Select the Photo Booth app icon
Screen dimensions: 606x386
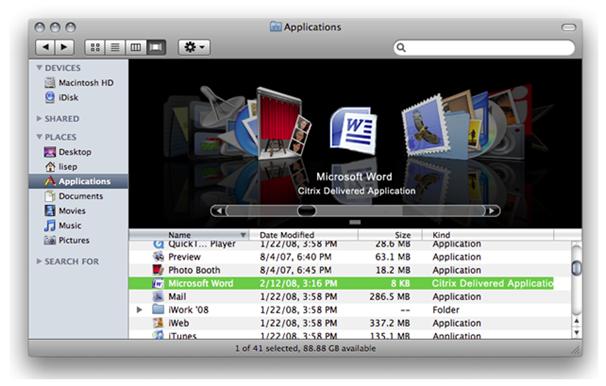pyautogui.click(x=158, y=270)
